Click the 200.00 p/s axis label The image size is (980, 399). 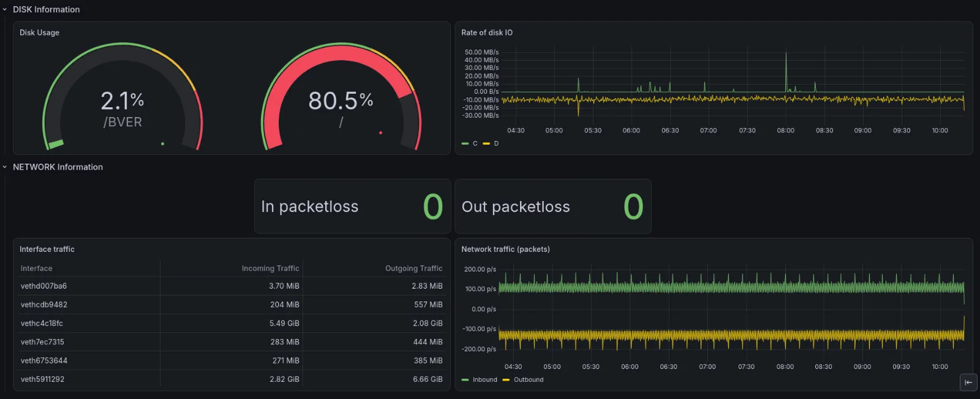pos(480,269)
